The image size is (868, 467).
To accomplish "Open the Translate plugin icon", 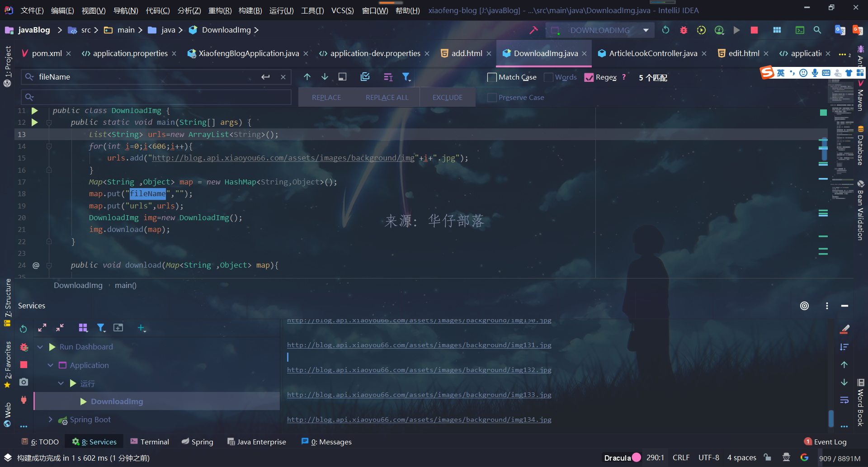I will (x=840, y=30).
